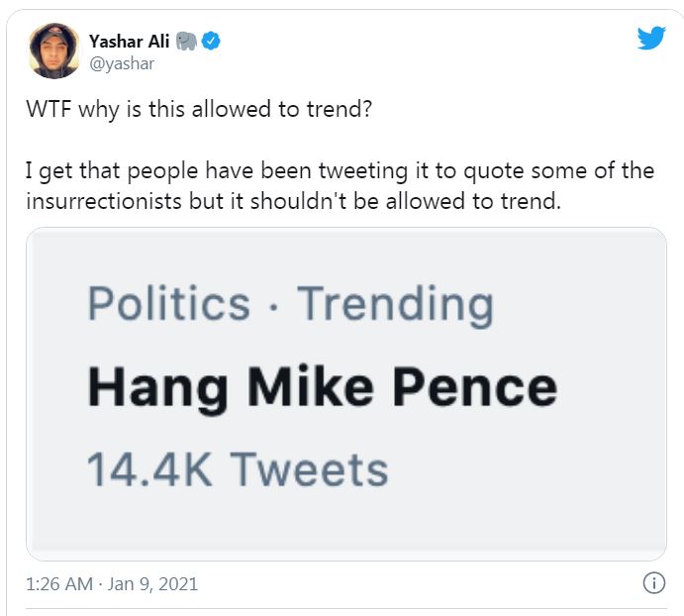This screenshot has width=684, height=616.
Task: Open Yashar Ali's profile avatar
Action: click(54, 51)
